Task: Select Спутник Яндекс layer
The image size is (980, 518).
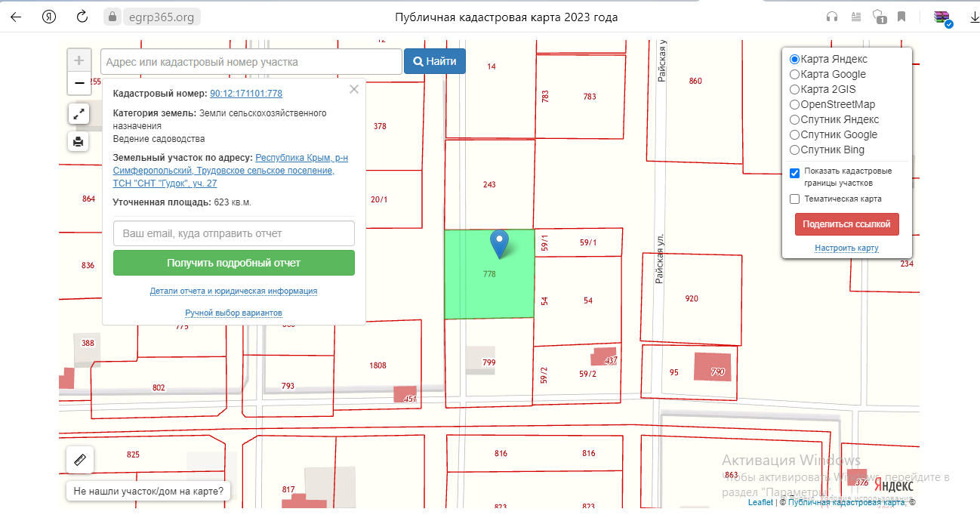Action: click(794, 119)
